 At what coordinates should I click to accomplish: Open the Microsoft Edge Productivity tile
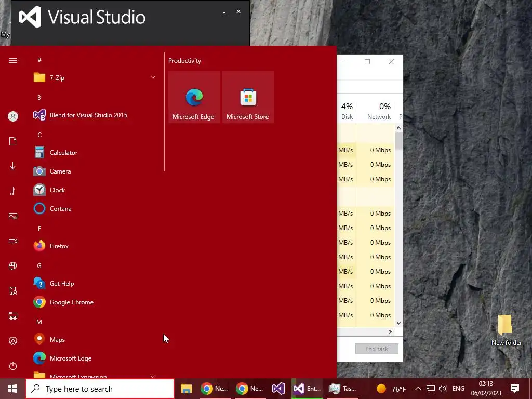[x=194, y=97]
